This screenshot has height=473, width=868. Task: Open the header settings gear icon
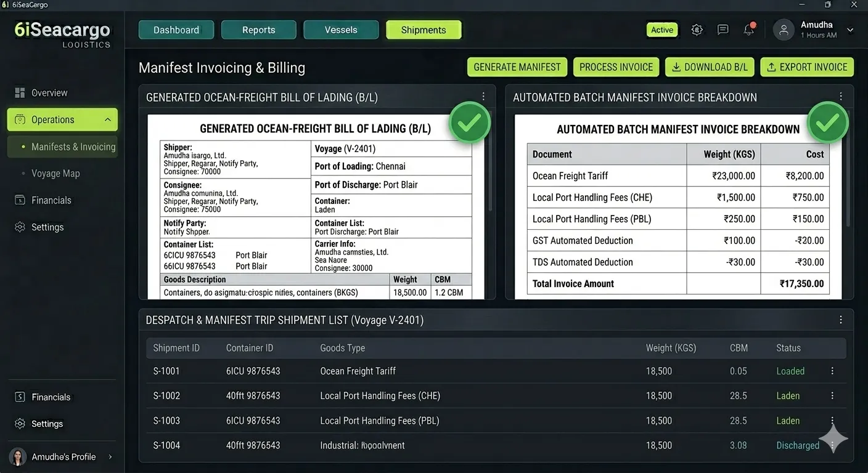pos(697,30)
